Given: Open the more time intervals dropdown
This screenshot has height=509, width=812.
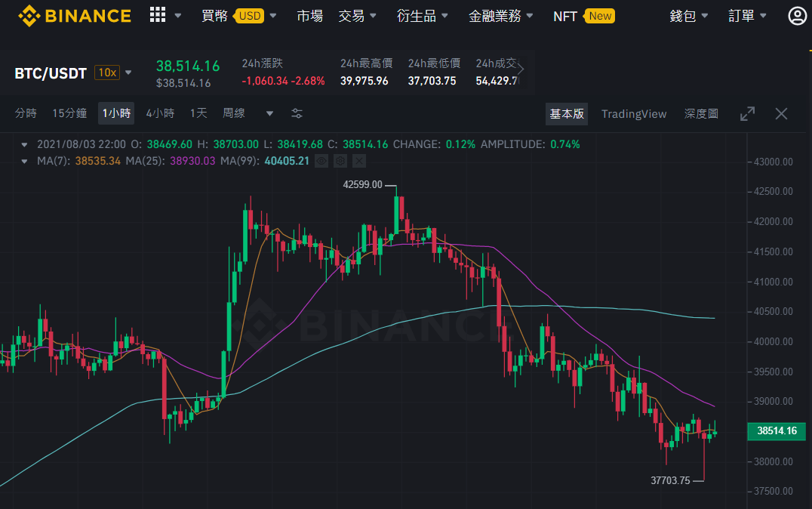Looking at the screenshot, I should 269,113.
